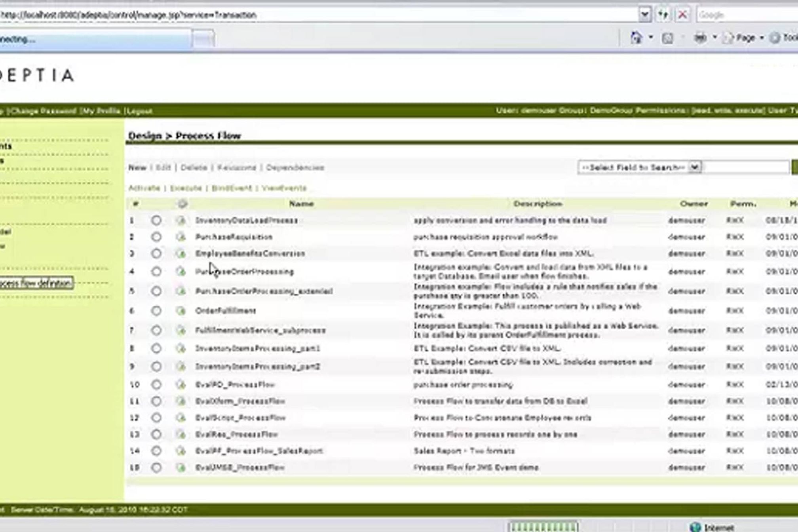Screen dimensions: 798x532
Task: Click the InventoryDataLoadProcess process flow icon
Action: (x=181, y=220)
